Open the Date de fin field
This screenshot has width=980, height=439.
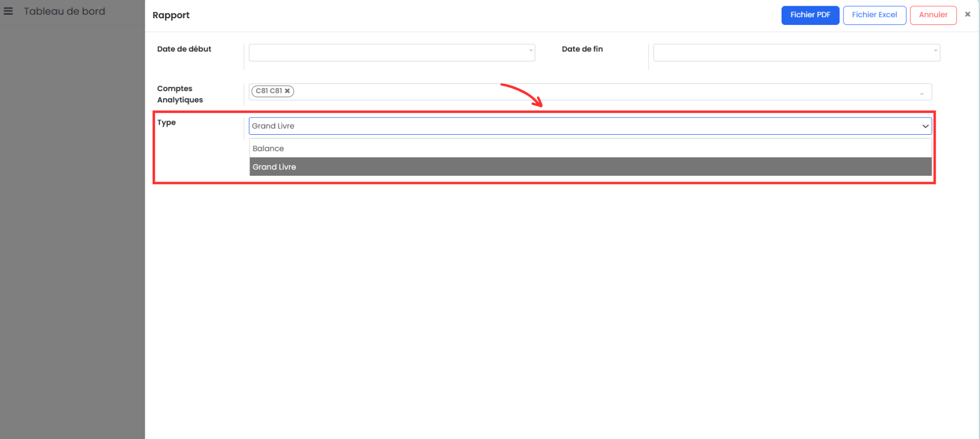[791, 53]
